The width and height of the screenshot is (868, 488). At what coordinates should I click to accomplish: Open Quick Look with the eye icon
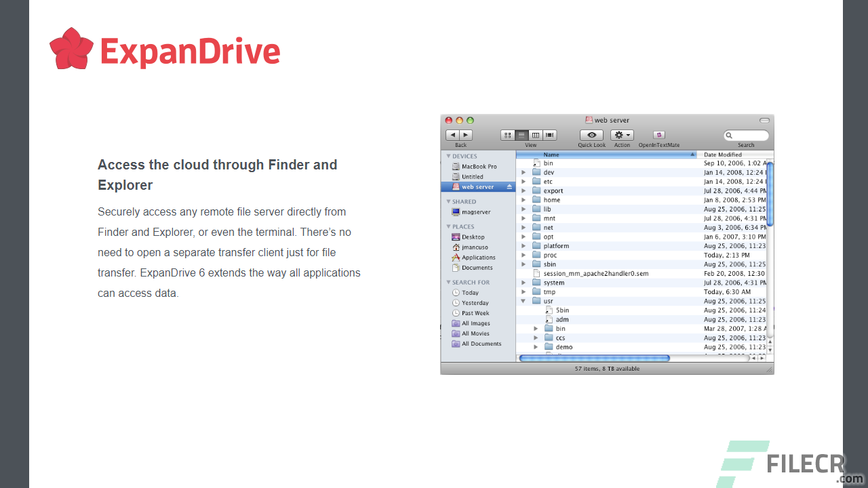pos(591,135)
